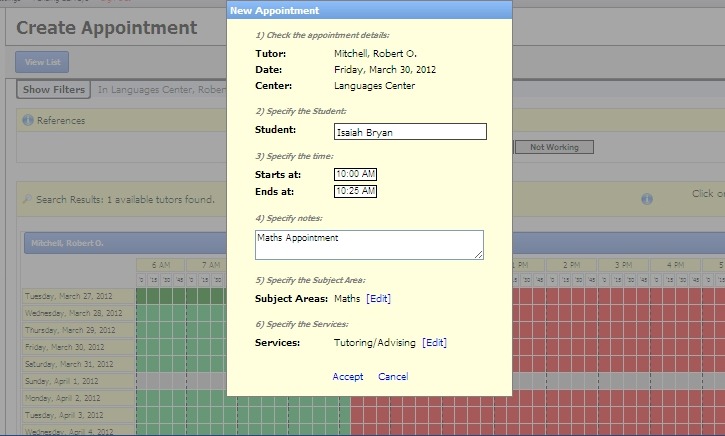Cancel the New Appointment dialog
This screenshot has width=725, height=436.
393,376
